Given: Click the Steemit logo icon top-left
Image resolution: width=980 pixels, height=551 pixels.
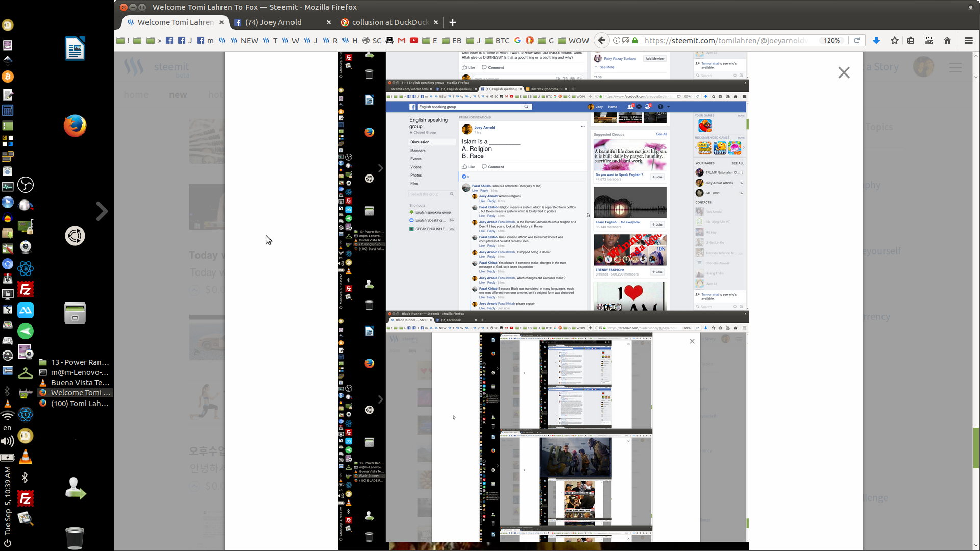Looking at the screenshot, I should click(x=133, y=67).
